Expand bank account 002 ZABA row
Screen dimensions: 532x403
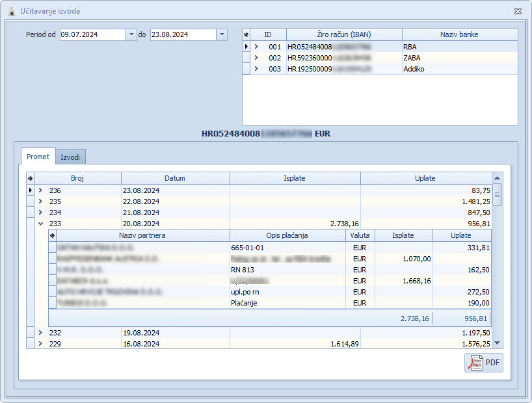pyautogui.click(x=256, y=58)
